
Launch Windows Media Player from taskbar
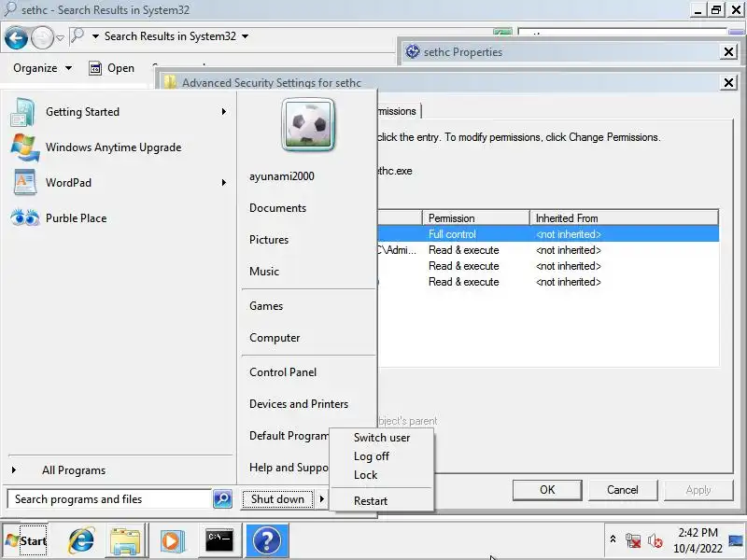point(172,541)
